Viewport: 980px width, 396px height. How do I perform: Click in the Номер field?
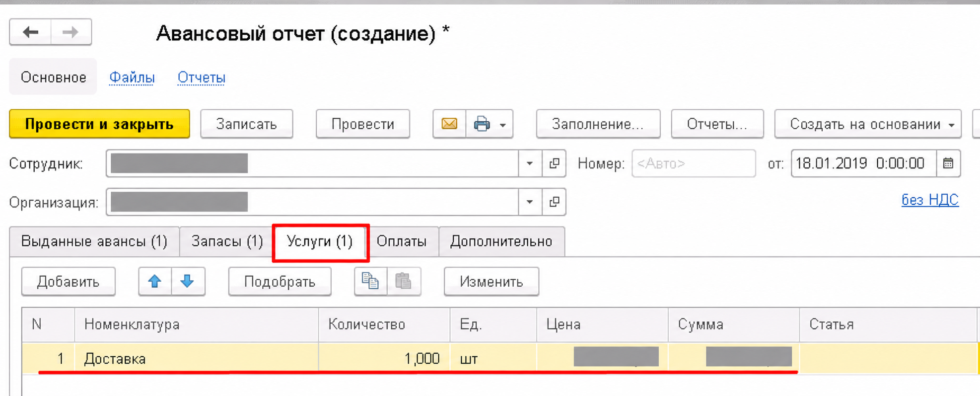click(694, 163)
